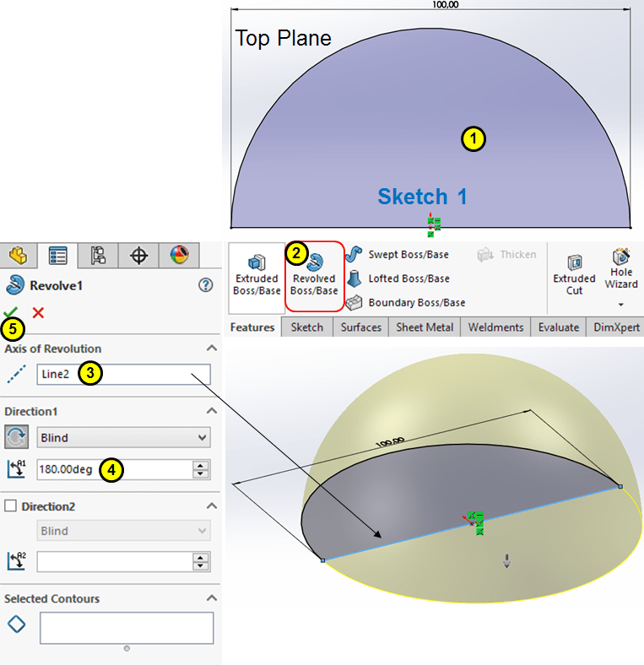Open the PropertyManager tab icon
This screenshot has width=644, height=665.
click(57, 255)
